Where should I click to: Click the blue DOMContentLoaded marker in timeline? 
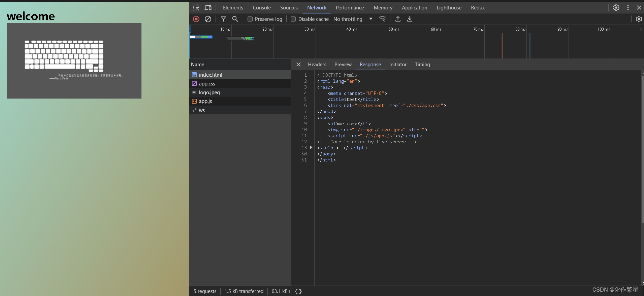pos(530,46)
